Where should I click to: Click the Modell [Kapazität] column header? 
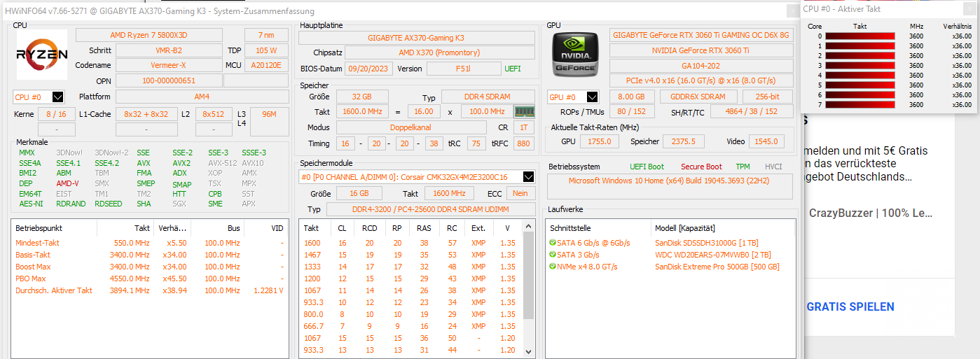(685, 228)
